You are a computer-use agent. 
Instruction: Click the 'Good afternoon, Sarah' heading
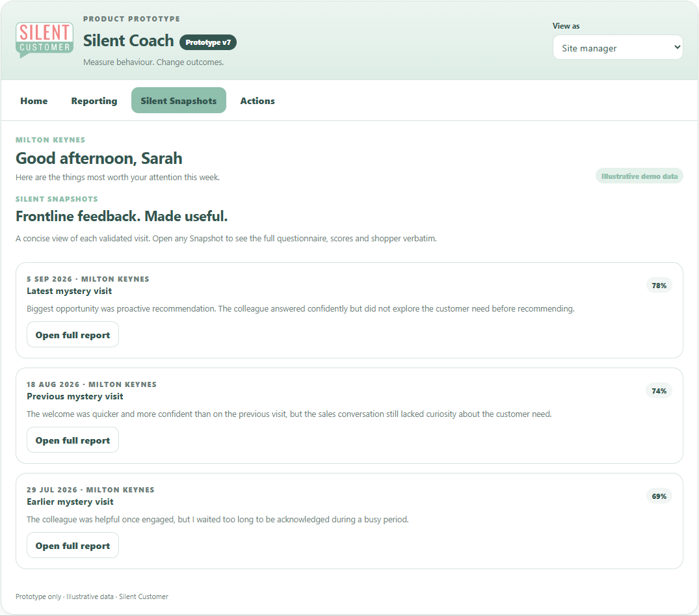99,158
